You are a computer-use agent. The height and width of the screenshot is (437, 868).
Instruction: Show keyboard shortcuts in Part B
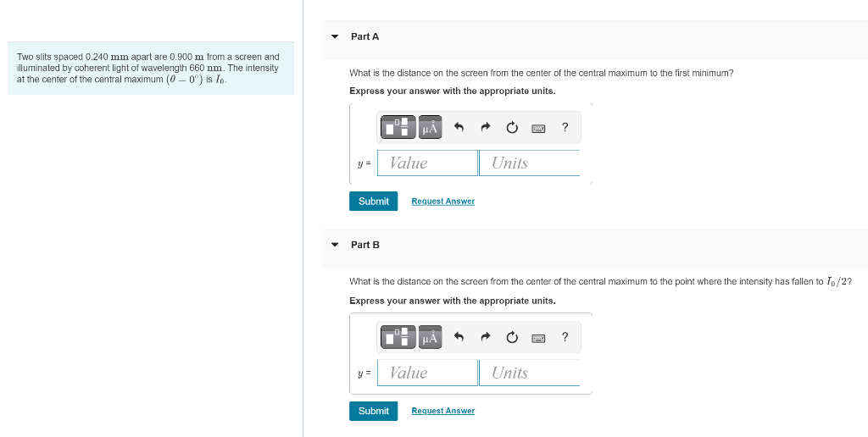[538, 337]
